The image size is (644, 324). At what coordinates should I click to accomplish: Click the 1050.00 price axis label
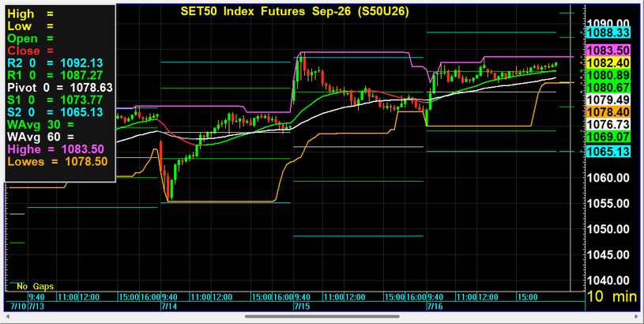pyautogui.click(x=608, y=229)
